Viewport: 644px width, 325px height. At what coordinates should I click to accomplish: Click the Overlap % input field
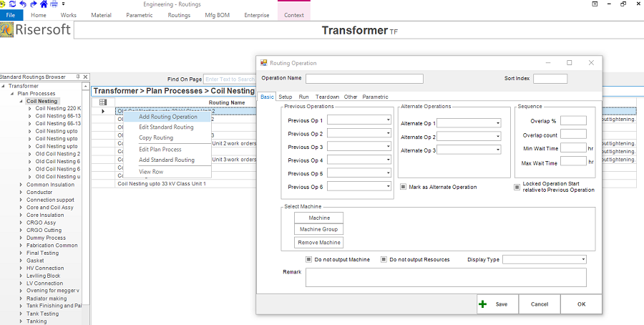coord(573,120)
